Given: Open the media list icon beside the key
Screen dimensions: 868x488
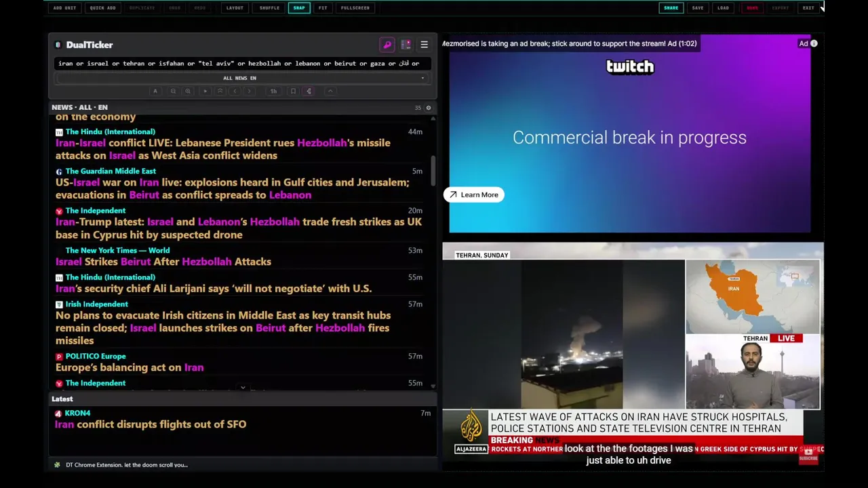Looking at the screenshot, I should coord(406,45).
